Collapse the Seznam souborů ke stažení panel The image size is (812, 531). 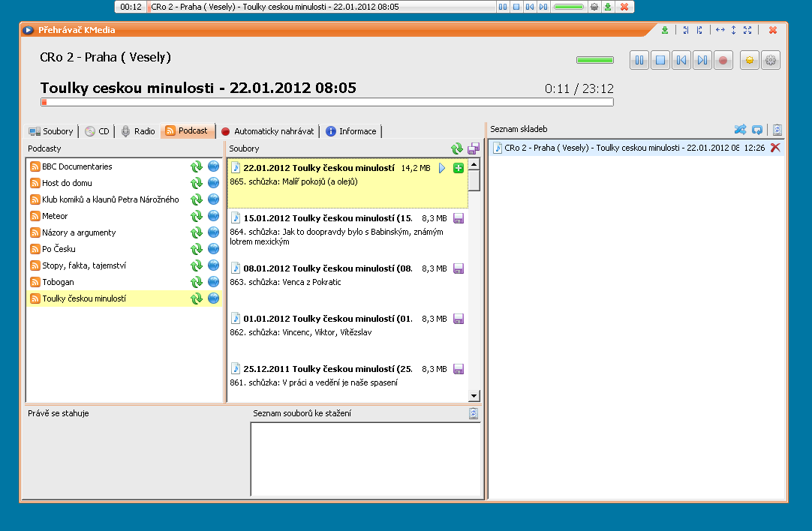click(x=473, y=413)
